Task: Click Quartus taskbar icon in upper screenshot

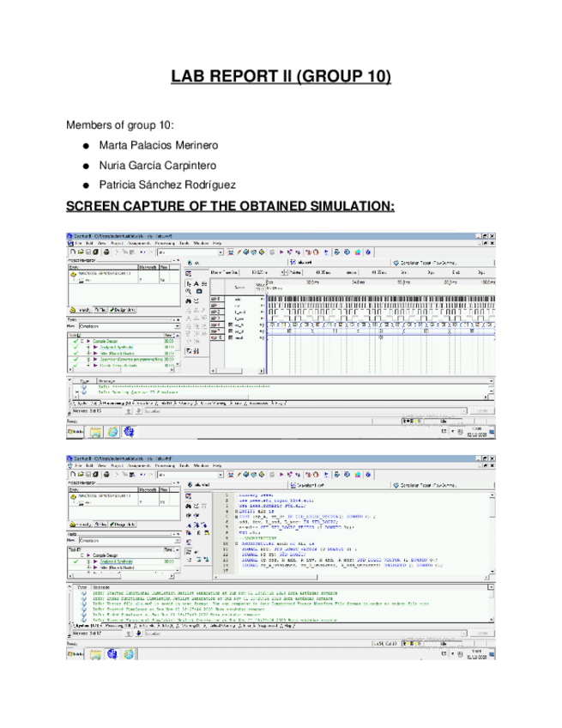Action: pyautogui.click(x=129, y=433)
